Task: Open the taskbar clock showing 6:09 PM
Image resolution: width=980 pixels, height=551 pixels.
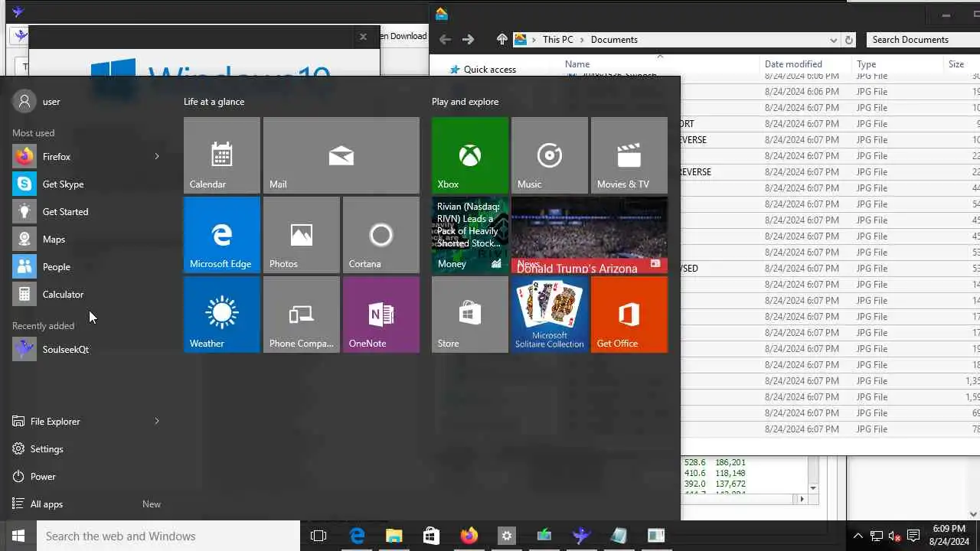Action: point(949,535)
